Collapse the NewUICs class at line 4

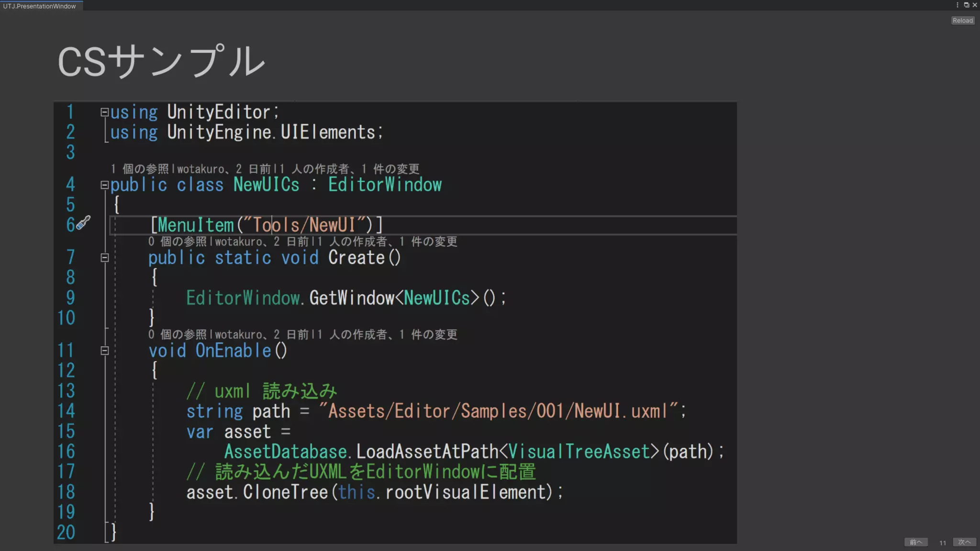(105, 185)
